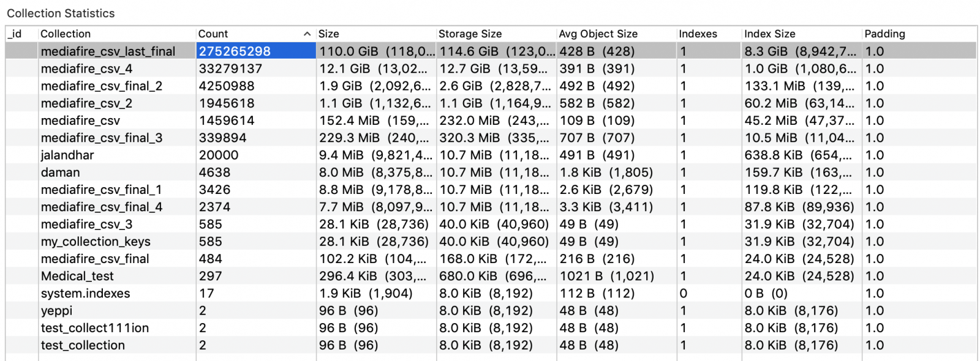Click the Count column sort arrow

307,34
